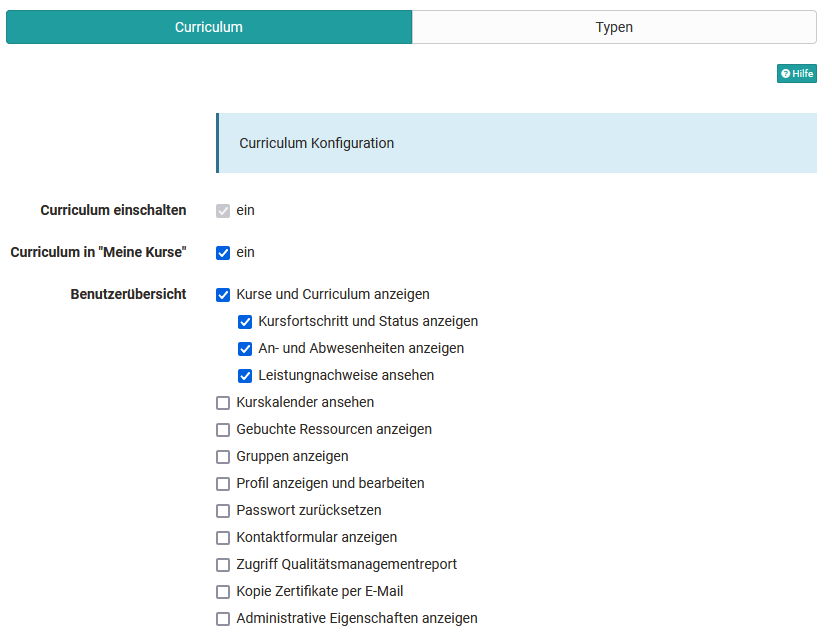Disable Curriculum in "Meine Kurse" checkbox
Viewport: 832px width, 643px height.
[x=223, y=253]
